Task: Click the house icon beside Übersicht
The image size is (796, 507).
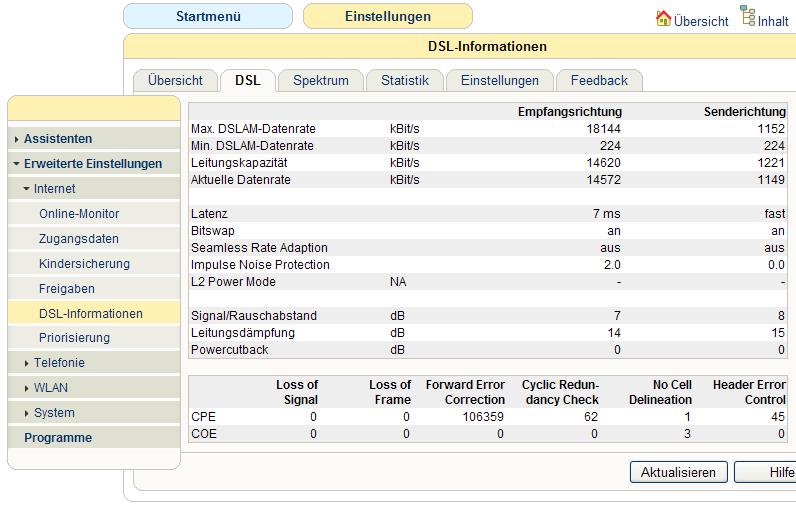Action: click(x=663, y=19)
